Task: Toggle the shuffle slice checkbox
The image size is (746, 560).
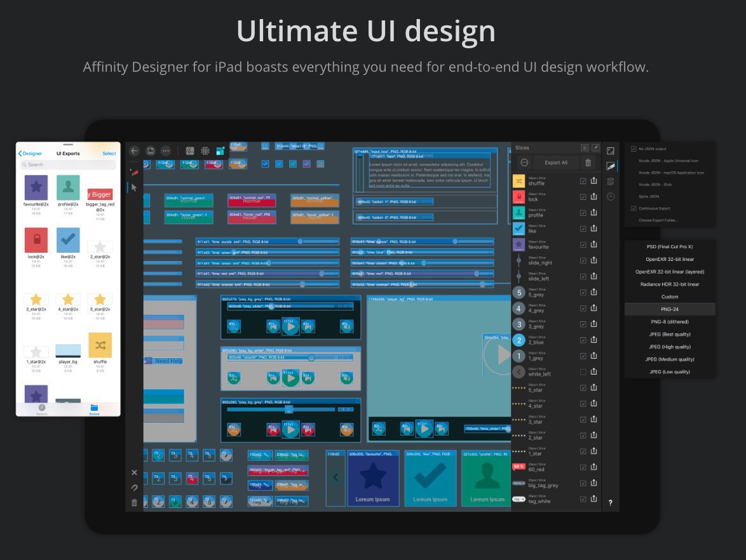Action: (583, 181)
